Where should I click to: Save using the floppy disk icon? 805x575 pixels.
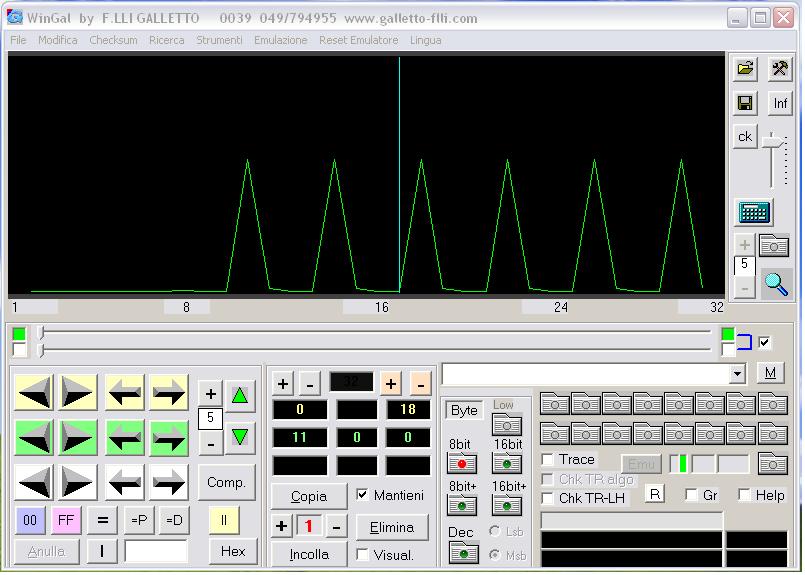(x=745, y=103)
